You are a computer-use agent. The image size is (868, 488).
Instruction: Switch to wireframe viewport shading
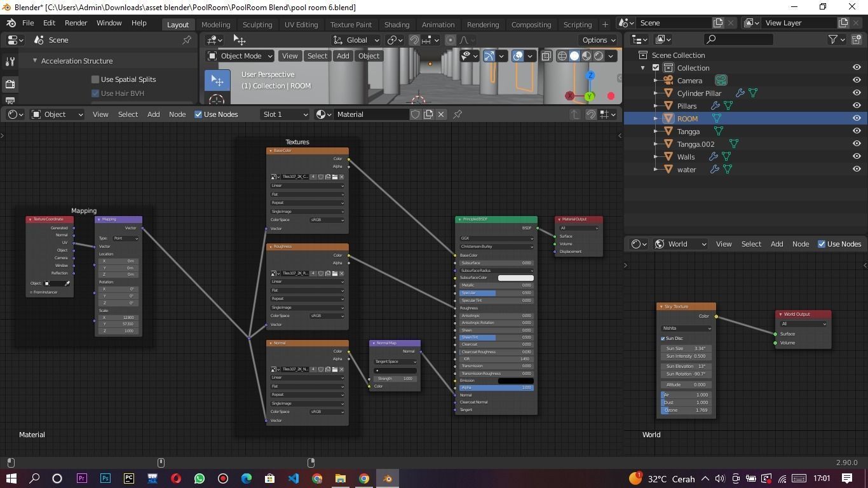562,56
